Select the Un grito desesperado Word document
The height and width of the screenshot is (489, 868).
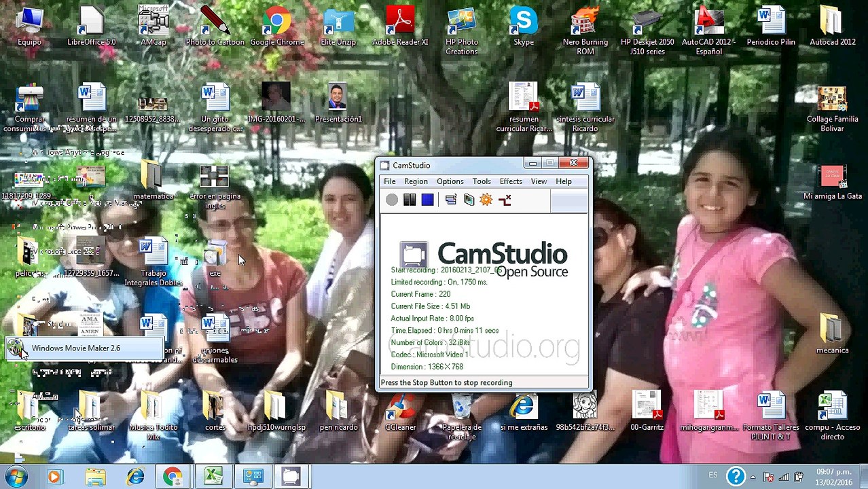215,109
